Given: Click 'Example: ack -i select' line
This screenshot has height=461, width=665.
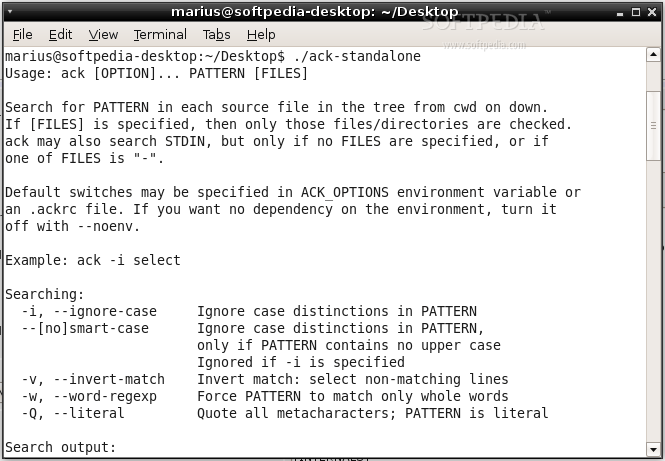Looking at the screenshot, I should [x=93, y=260].
